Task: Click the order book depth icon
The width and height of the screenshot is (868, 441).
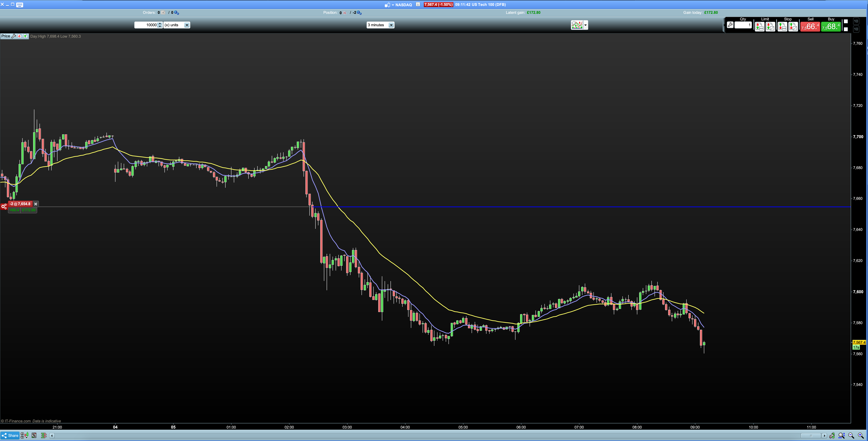Action: click(44, 435)
